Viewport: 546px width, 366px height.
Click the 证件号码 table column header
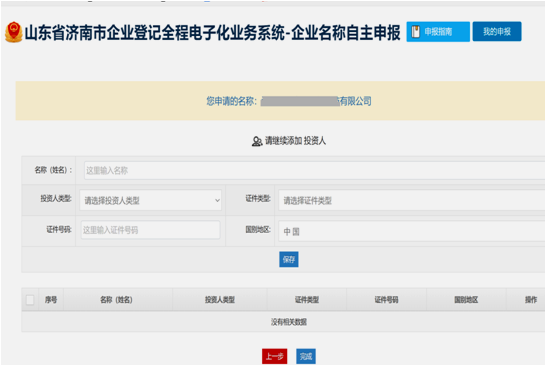coord(387,299)
